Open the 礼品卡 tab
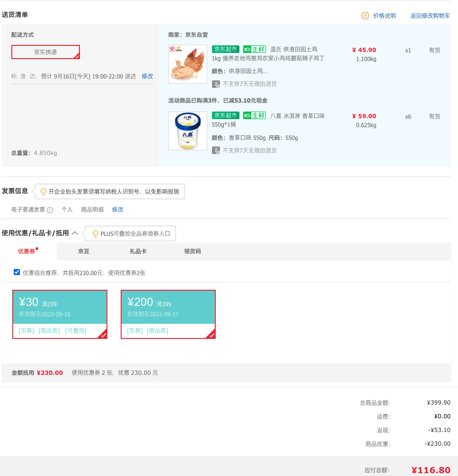This screenshot has width=458, height=476. tap(138, 251)
